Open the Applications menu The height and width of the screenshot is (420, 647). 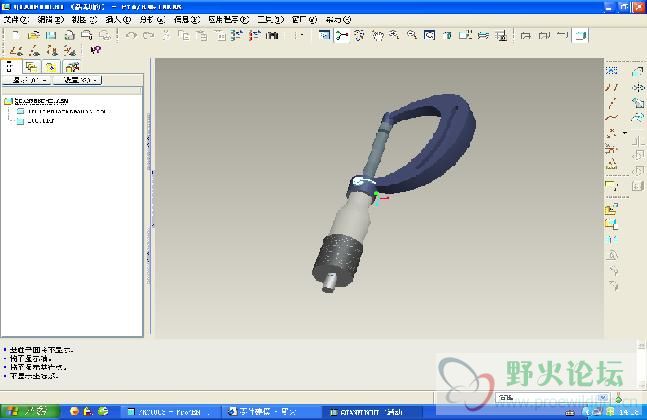point(229,19)
